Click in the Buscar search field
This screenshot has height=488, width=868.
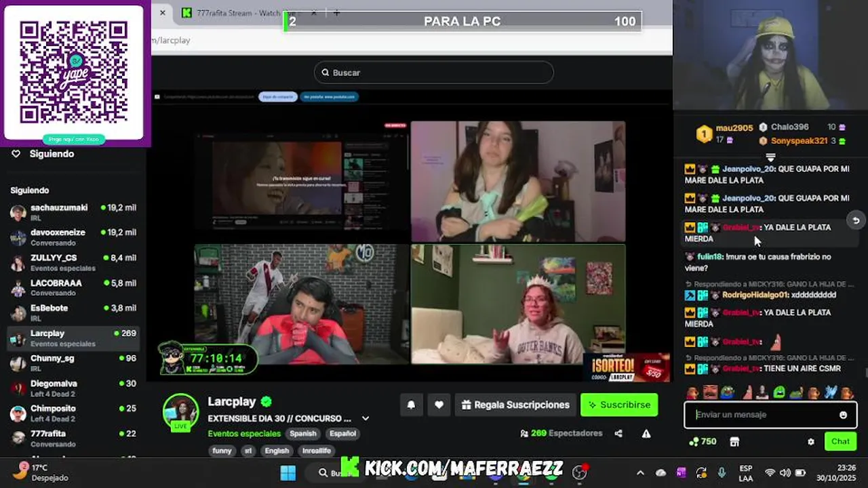[434, 73]
